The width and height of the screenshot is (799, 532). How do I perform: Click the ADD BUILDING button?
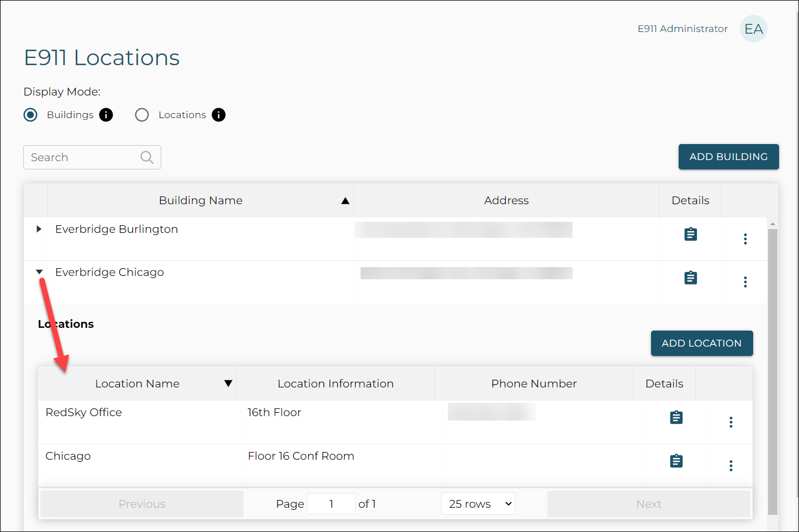(728, 157)
